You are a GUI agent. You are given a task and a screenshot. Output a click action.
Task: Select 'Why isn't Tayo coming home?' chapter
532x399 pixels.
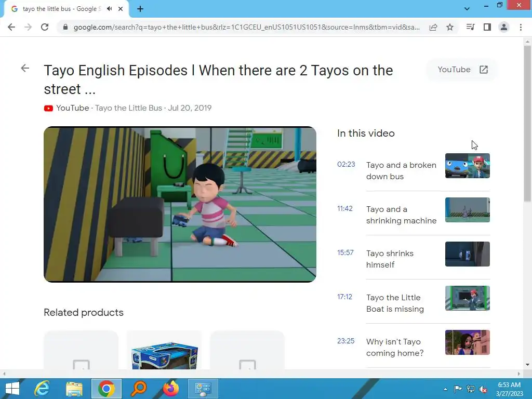pos(395,347)
